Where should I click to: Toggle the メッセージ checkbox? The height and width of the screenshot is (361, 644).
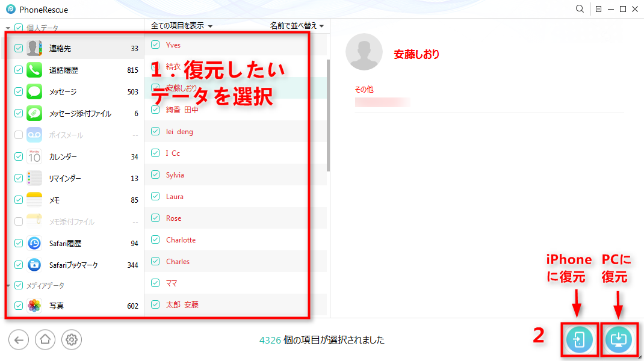click(x=19, y=91)
